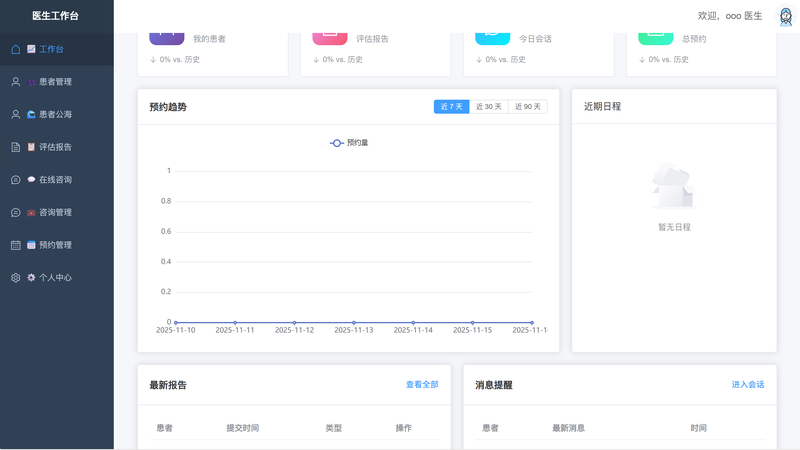Click the 欢迎, ooo 医生 greeting
This screenshot has height=450, width=800.
coord(730,16)
